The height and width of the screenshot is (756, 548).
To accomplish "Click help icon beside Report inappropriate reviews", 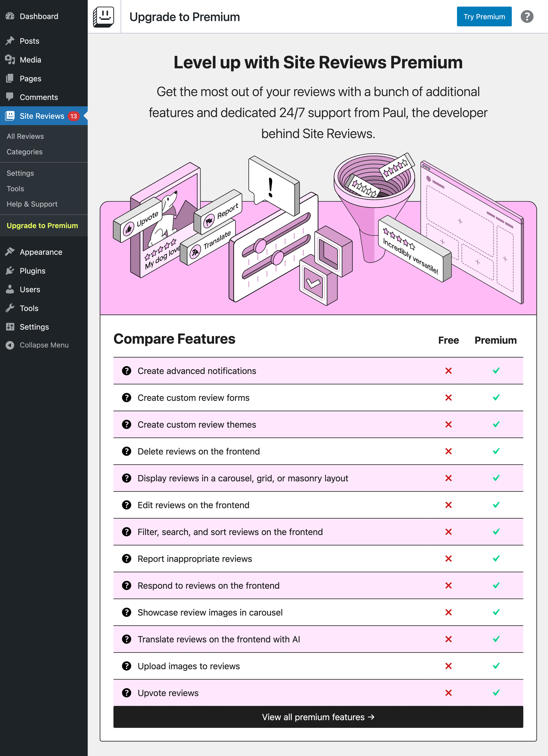I will 126,558.
